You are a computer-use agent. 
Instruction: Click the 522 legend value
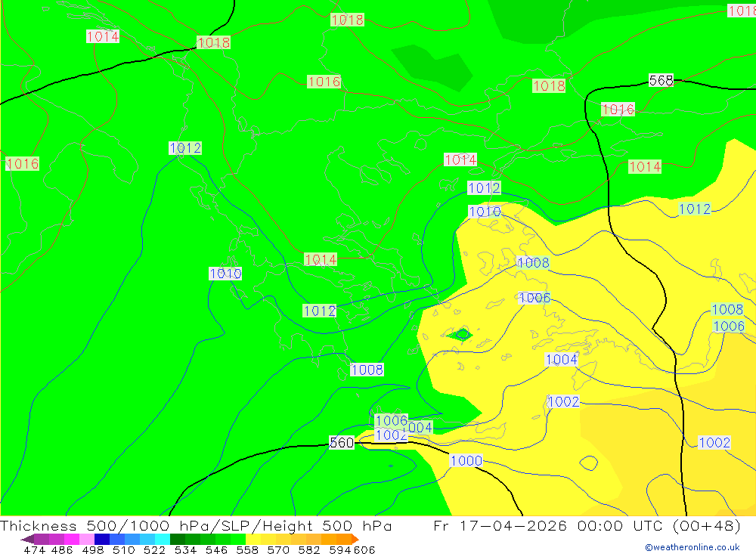154,549
